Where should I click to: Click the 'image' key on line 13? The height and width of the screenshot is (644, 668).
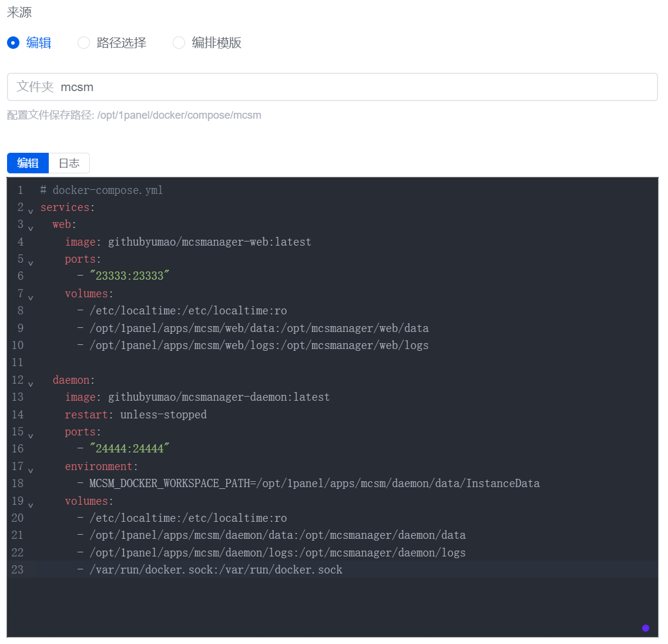coord(80,397)
